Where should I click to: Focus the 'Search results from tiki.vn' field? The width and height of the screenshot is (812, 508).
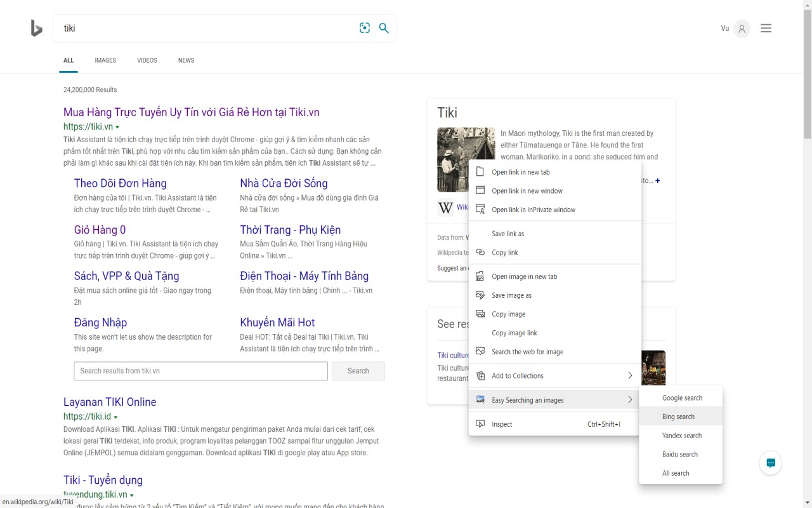click(x=200, y=371)
